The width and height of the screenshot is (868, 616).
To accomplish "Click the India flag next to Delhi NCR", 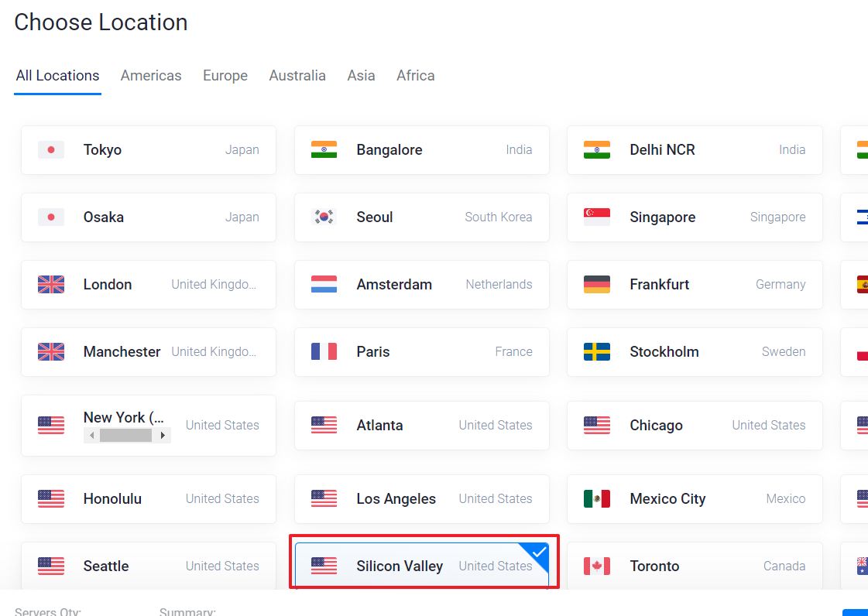I will (x=597, y=150).
